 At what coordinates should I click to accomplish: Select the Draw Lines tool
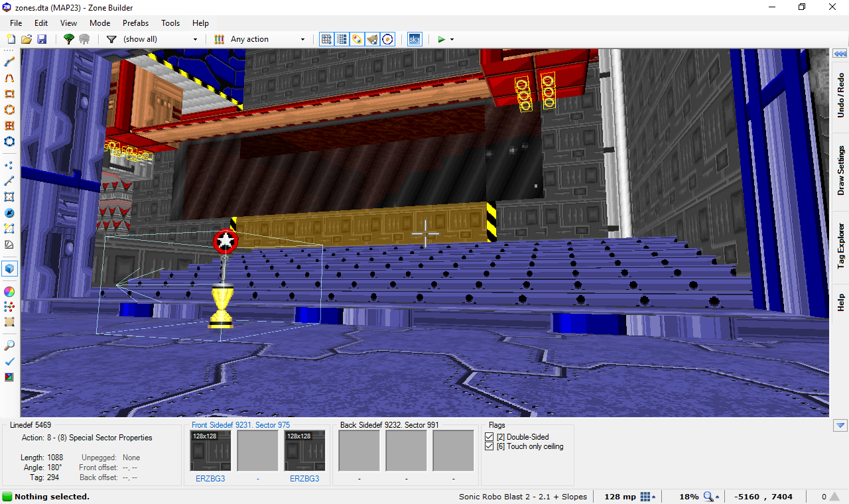click(9, 62)
